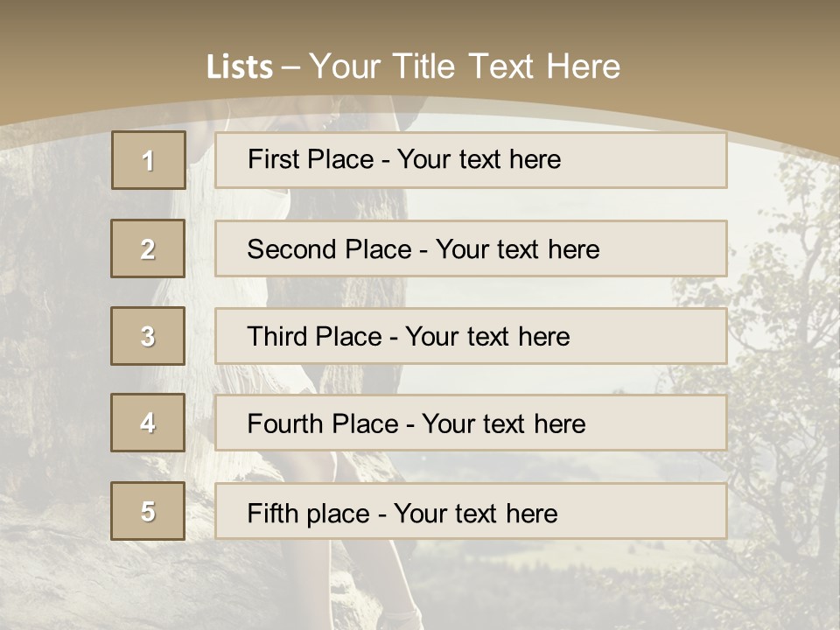Click the words 'Second Place' in list
Viewport: 840px width, 630px height.
[330, 249]
